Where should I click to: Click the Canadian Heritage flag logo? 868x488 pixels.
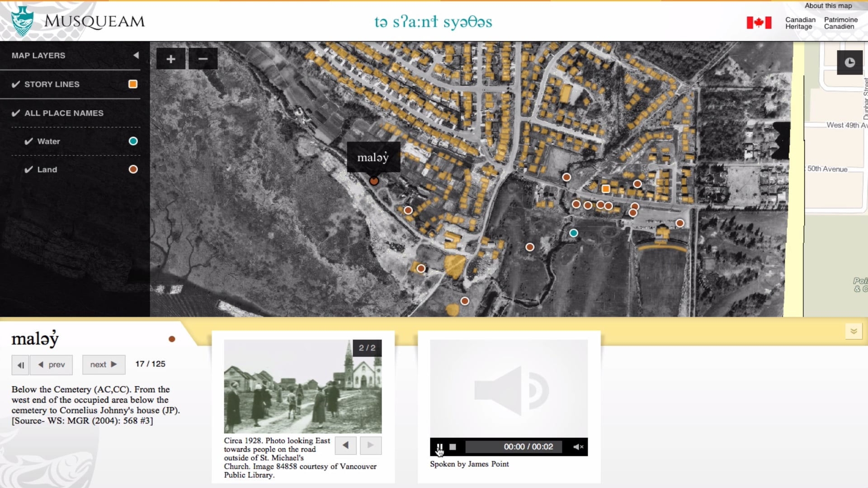(759, 23)
